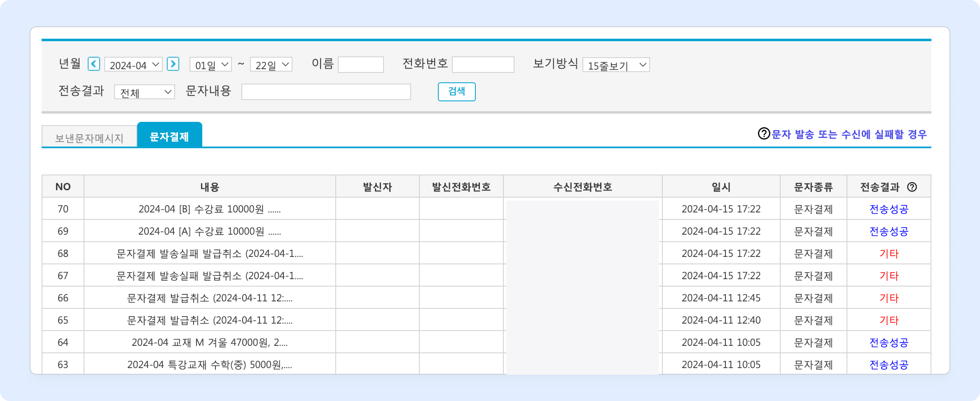This screenshot has width=980, height=401.
Task: Click next month arrow icon
Action: [173, 64]
